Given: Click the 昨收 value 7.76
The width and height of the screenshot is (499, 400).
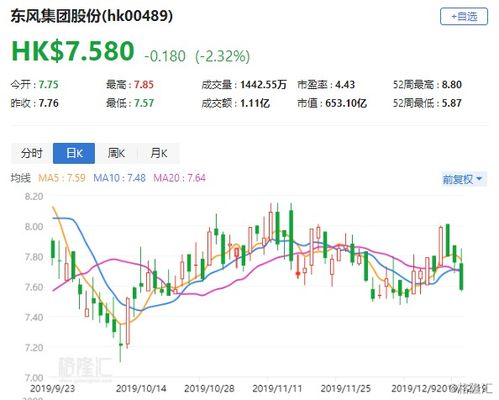Looking at the screenshot, I should click(49, 103).
